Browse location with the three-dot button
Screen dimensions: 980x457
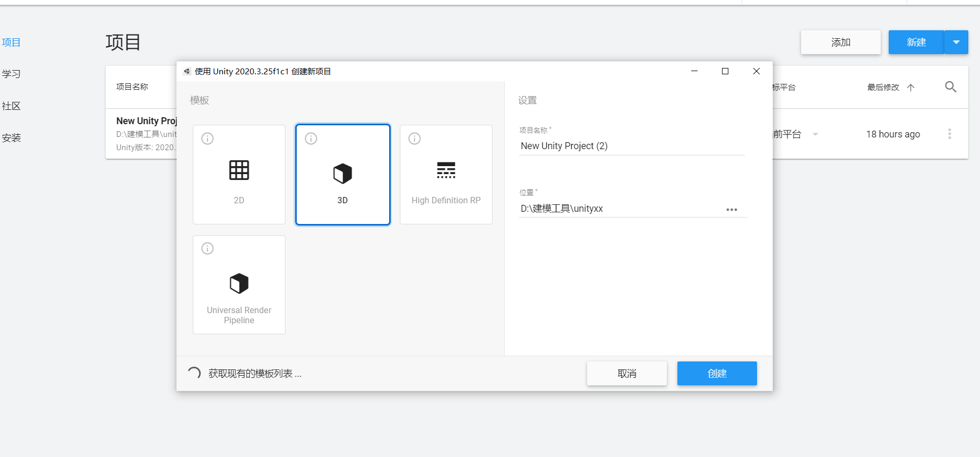point(732,210)
